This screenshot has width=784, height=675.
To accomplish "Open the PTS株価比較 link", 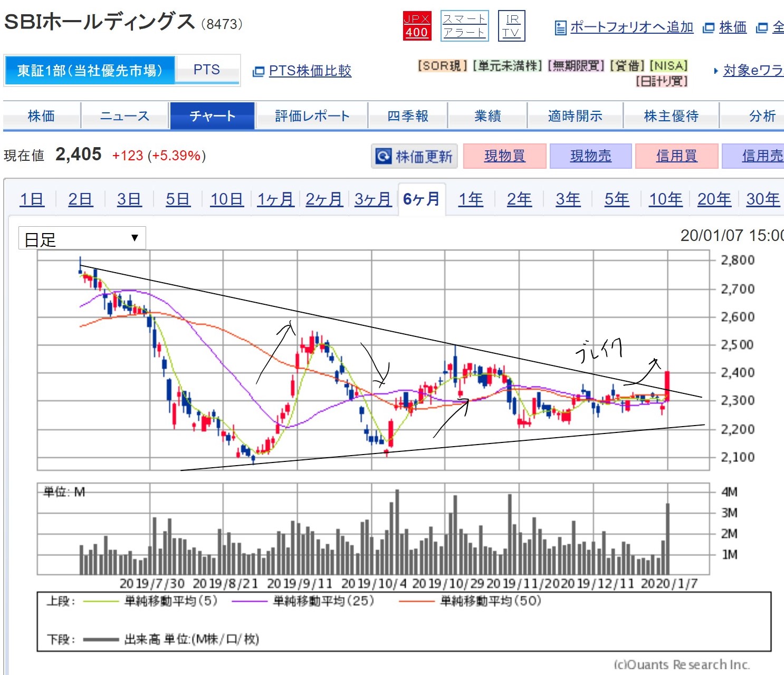I will coord(310,71).
